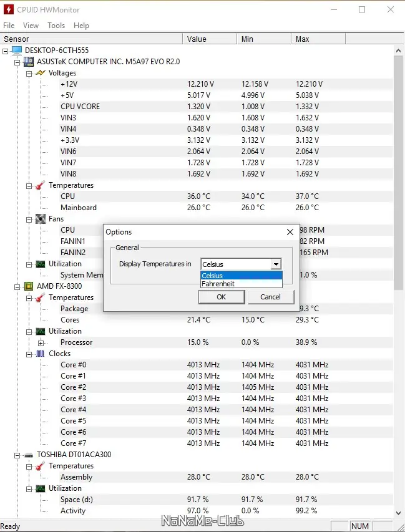Image resolution: width=405 pixels, height=532 pixels.
Task: Open the View menu
Action: pos(31,26)
